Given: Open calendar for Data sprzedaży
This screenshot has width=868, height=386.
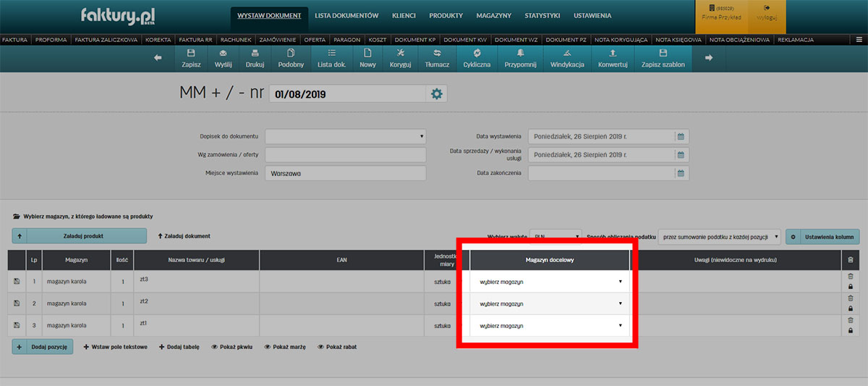Looking at the screenshot, I should click(680, 154).
